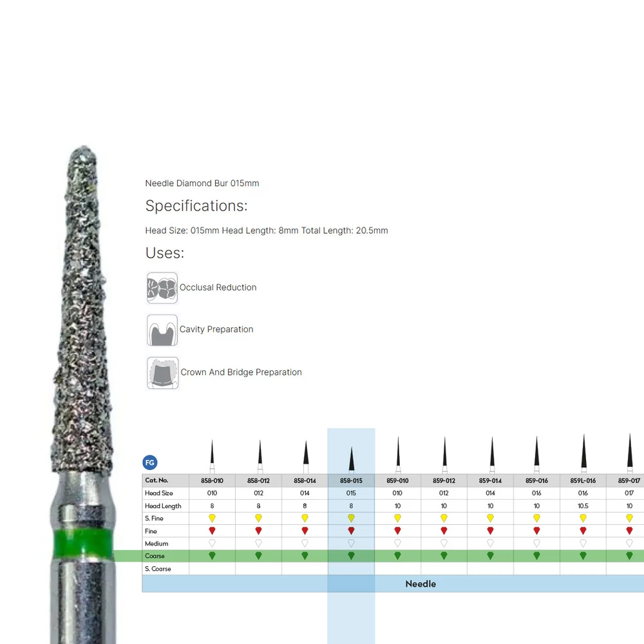Viewport: 644px width, 644px height.
Task: Select the Crown And Bridge Preparation icon
Action: 162,372
